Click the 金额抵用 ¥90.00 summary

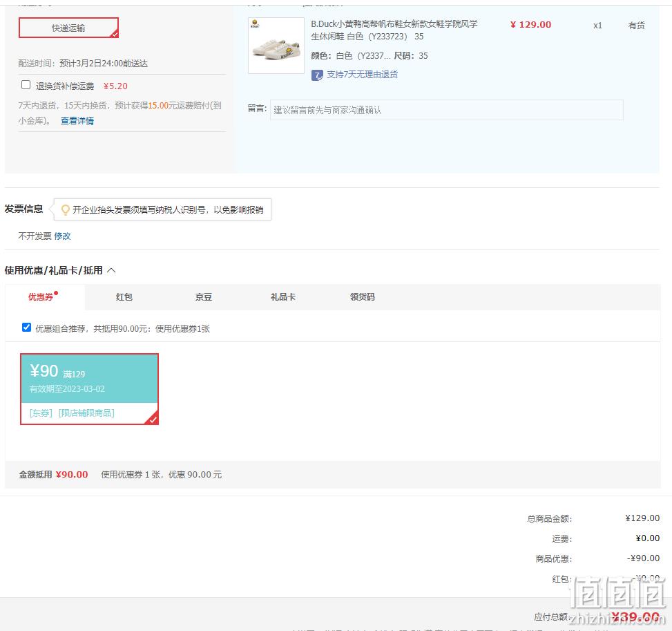(54, 474)
